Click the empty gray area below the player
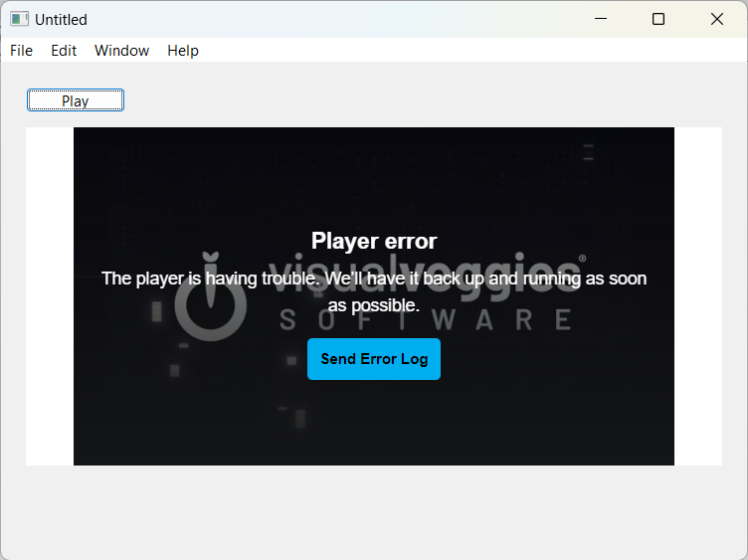The width and height of the screenshot is (748, 560). pos(374,511)
